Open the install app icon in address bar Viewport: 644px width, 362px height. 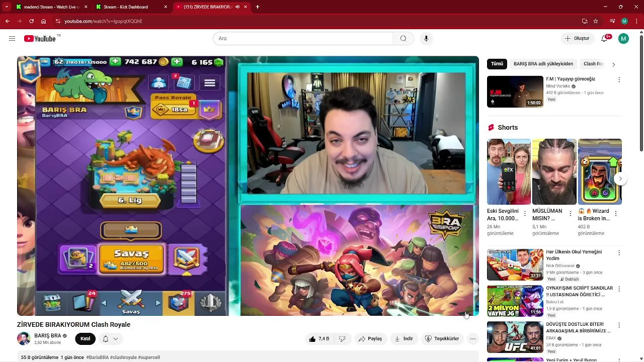(x=585, y=21)
